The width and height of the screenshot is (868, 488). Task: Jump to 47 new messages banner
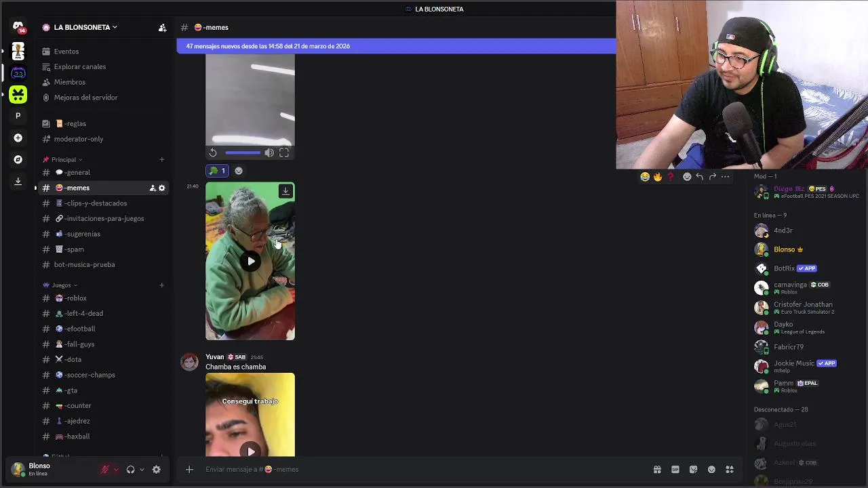tap(396, 46)
